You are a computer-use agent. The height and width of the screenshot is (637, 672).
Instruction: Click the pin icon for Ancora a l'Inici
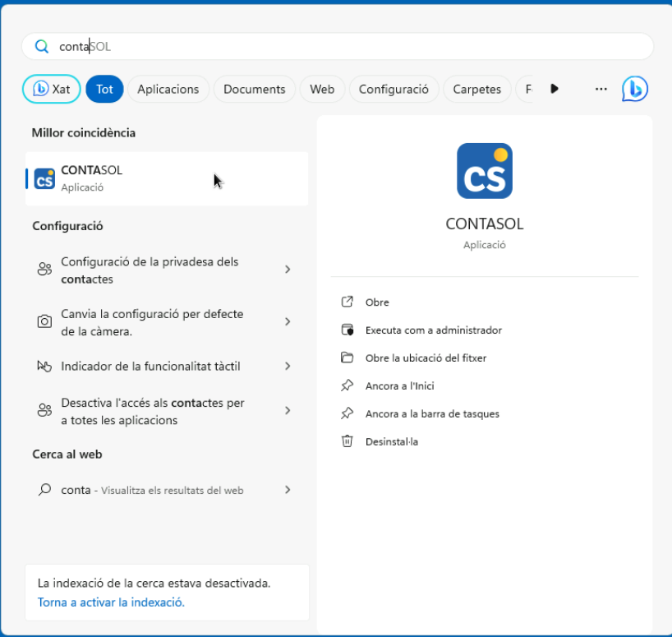[348, 385]
